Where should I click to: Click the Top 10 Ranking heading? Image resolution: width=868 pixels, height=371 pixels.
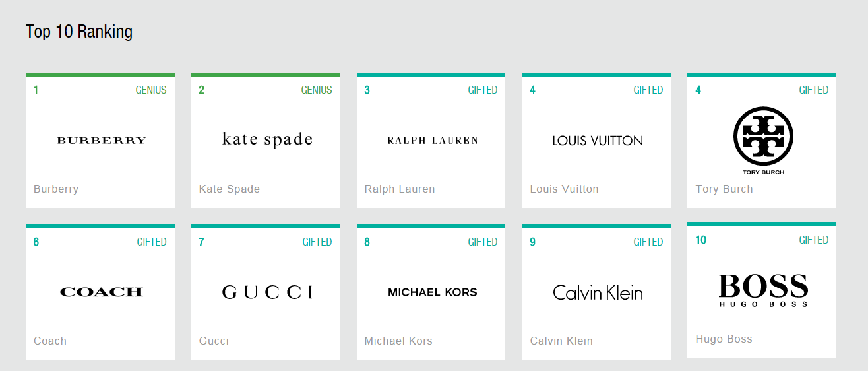coord(79,31)
